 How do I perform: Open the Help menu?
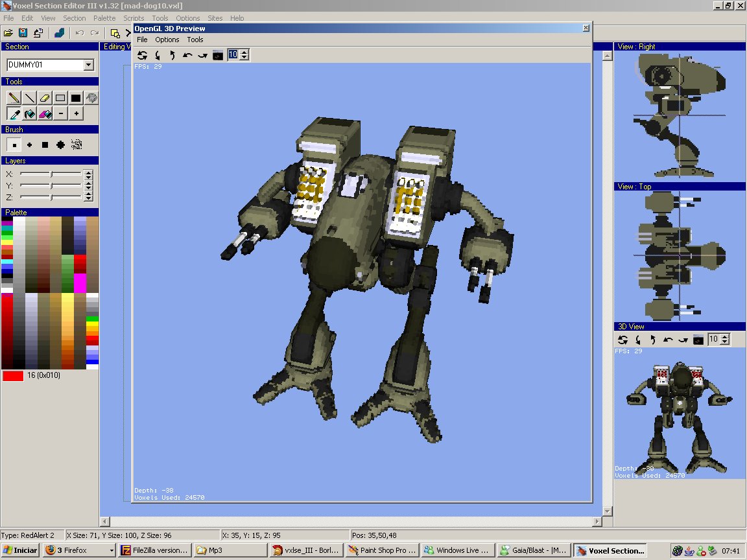tap(237, 18)
